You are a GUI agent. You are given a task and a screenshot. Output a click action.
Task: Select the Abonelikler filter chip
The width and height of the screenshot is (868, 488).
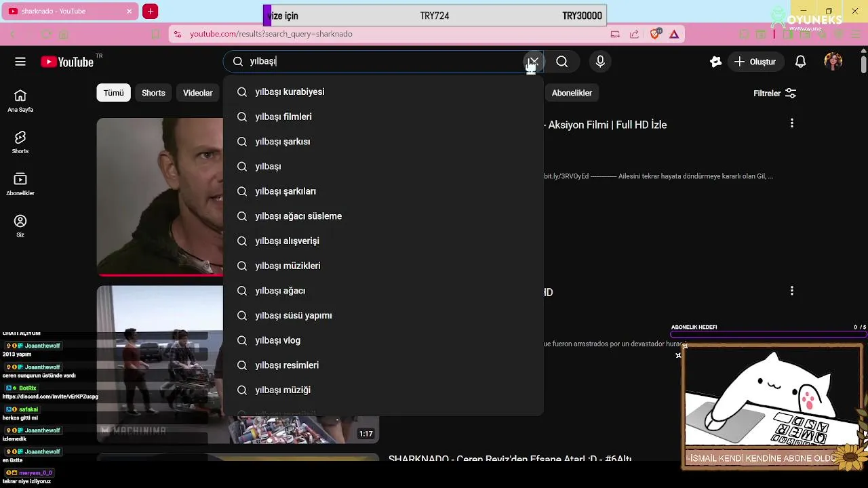[x=572, y=93]
